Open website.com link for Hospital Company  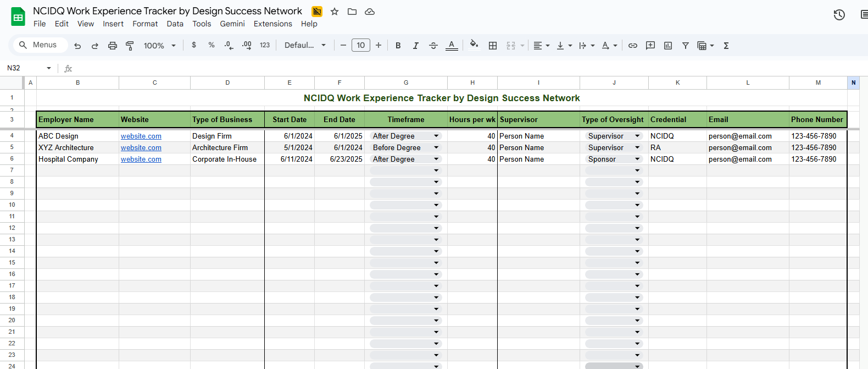(x=141, y=159)
